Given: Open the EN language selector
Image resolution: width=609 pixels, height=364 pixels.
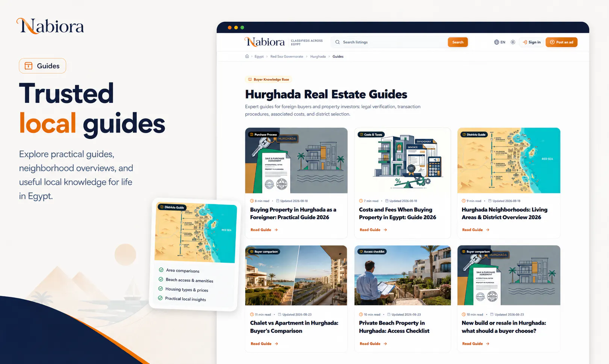Looking at the screenshot, I should pyautogui.click(x=500, y=42).
